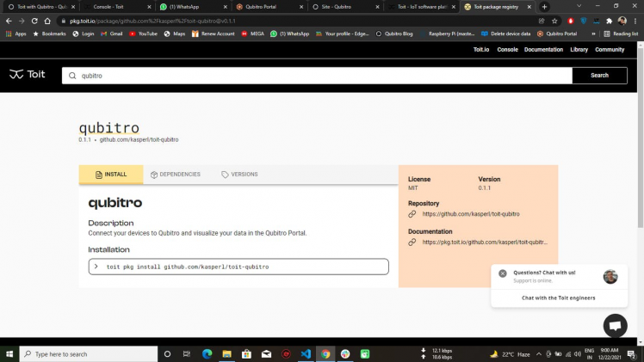
Task: Open the YouTube bookmark
Action: (x=143, y=34)
